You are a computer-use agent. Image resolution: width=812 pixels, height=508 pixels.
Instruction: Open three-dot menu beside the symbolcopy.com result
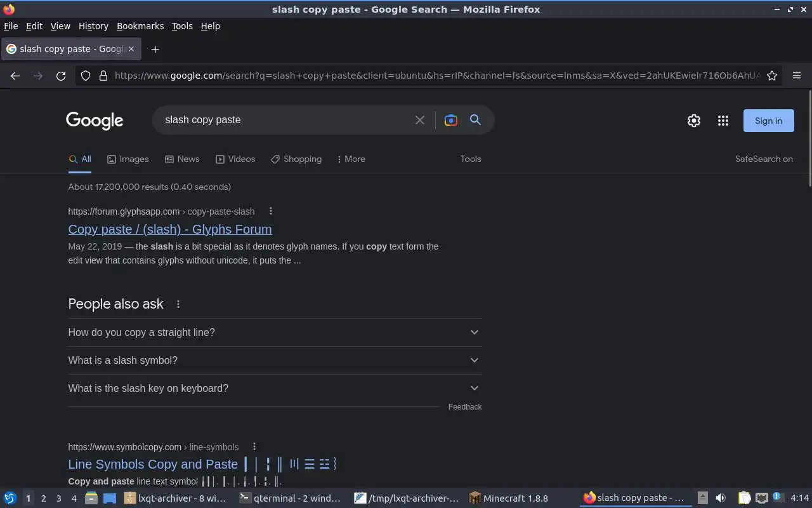tap(254, 446)
